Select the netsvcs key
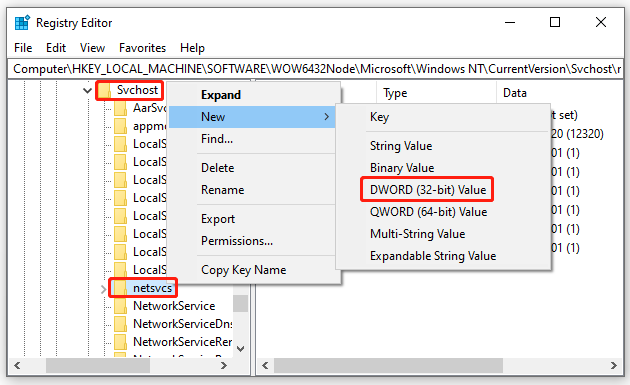Screen dimensions: 630x385 (x=152, y=288)
